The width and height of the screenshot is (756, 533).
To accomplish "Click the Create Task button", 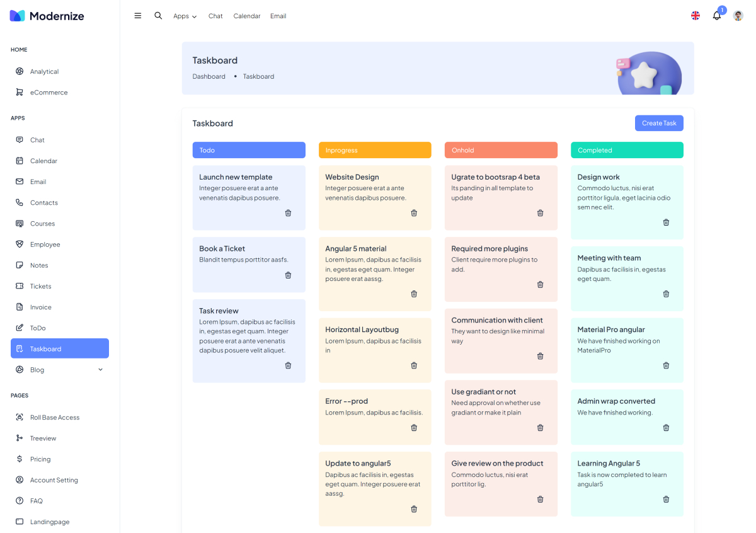I will pos(658,123).
